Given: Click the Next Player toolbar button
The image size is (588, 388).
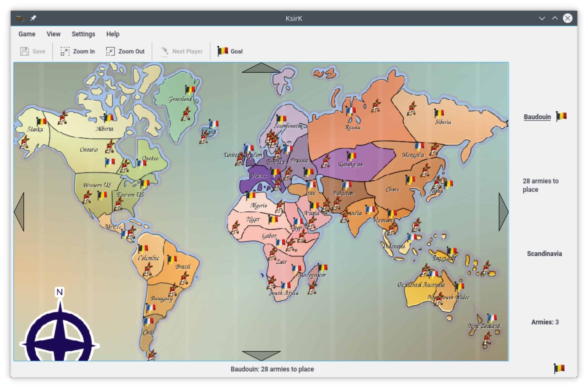Looking at the screenshot, I should 181,51.
